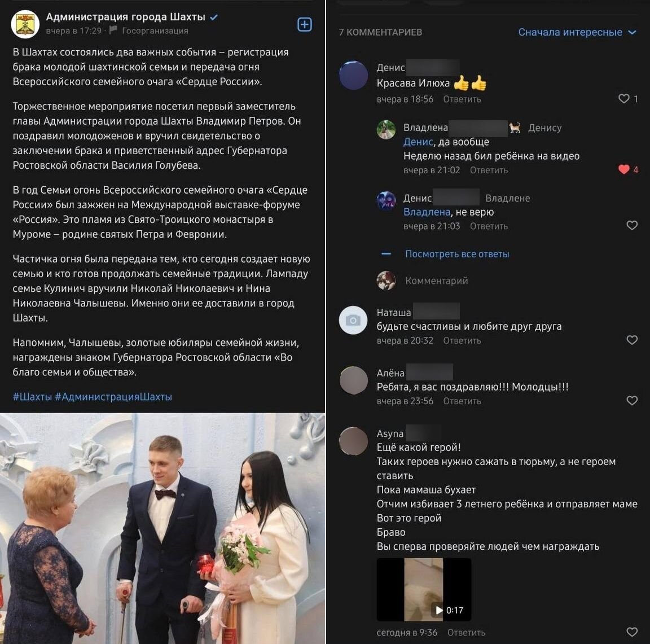Open the #Шахты hashtag link
Image resolution: width=650 pixels, height=644 pixels.
(32, 397)
